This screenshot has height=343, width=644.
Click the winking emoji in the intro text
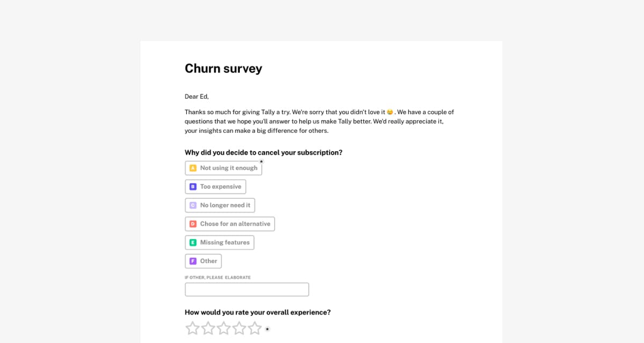pos(391,112)
